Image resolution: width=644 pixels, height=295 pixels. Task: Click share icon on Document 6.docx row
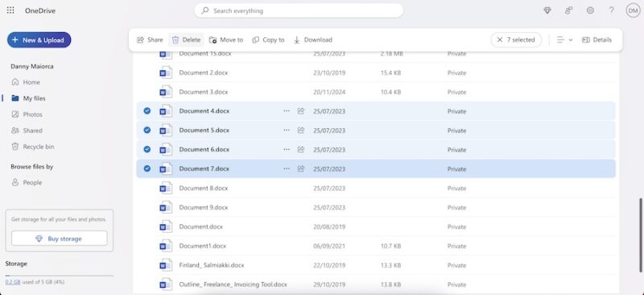coord(300,149)
